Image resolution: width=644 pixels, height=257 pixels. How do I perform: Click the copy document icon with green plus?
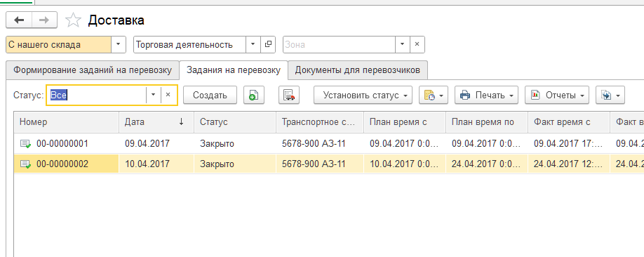[x=254, y=95]
